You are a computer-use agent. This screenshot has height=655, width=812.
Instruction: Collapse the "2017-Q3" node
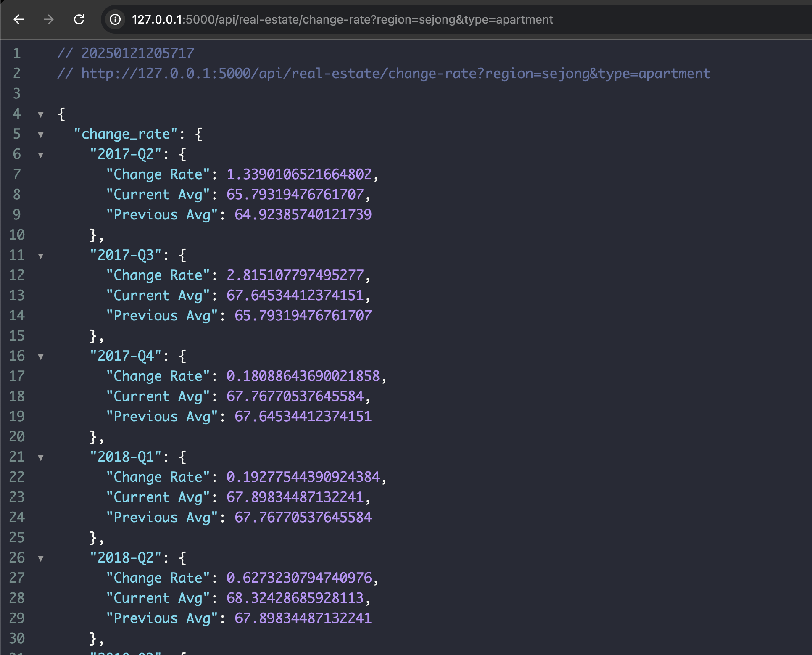tap(41, 256)
